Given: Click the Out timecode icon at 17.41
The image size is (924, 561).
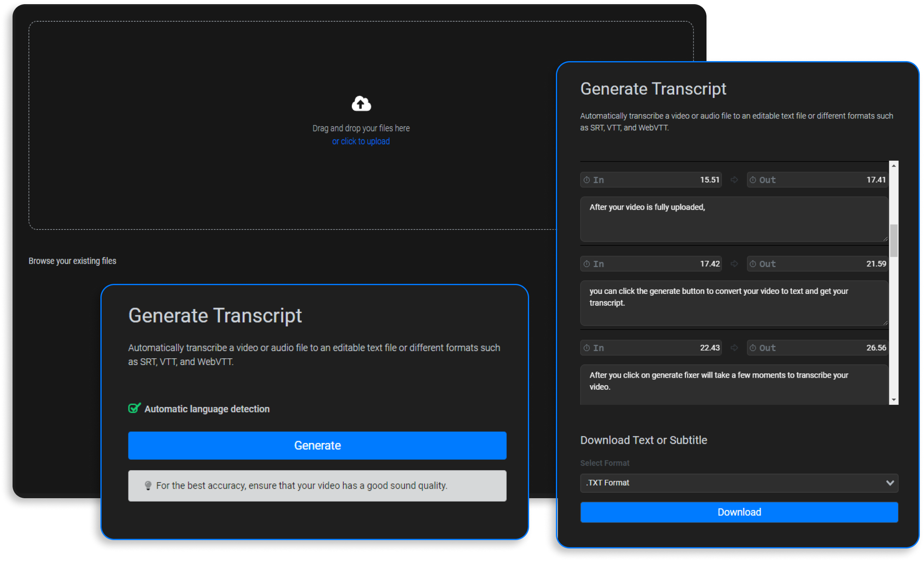Looking at the screenshot, I should coord(753,179).
